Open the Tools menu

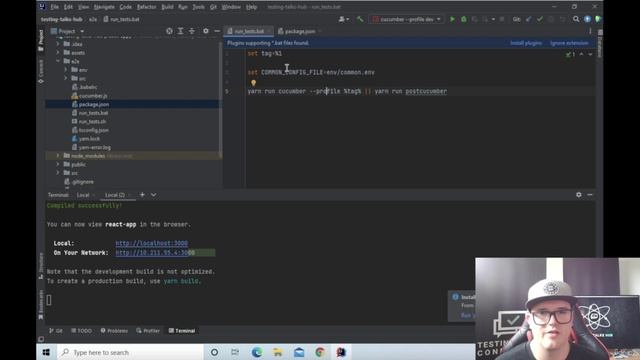point(198,7)
